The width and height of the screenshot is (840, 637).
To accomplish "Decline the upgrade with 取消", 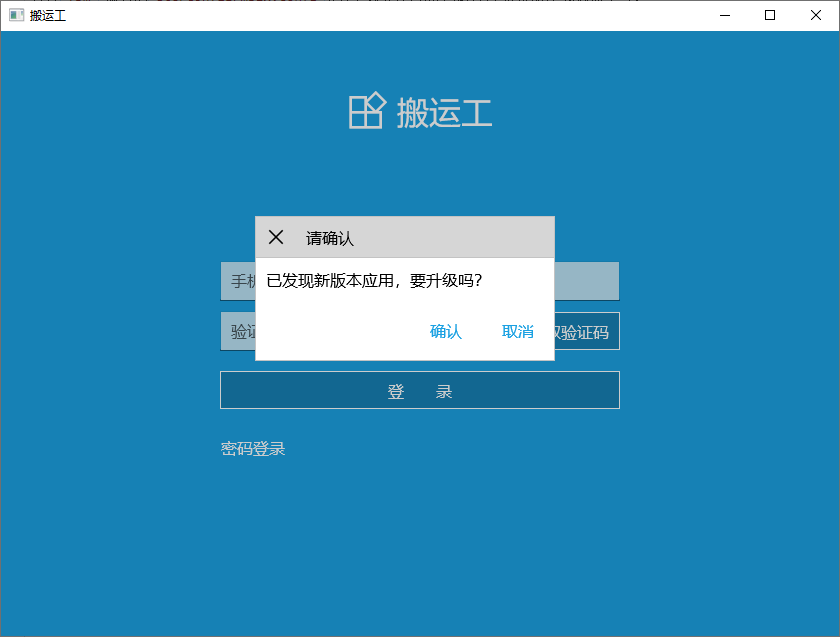I will pyautogui.click(x=518, y=332).
